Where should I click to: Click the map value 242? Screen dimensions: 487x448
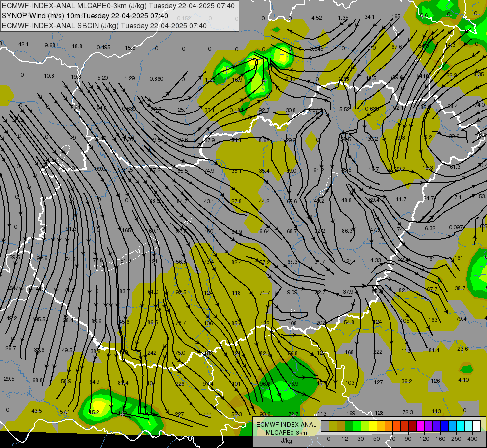[x=152, y=353]
